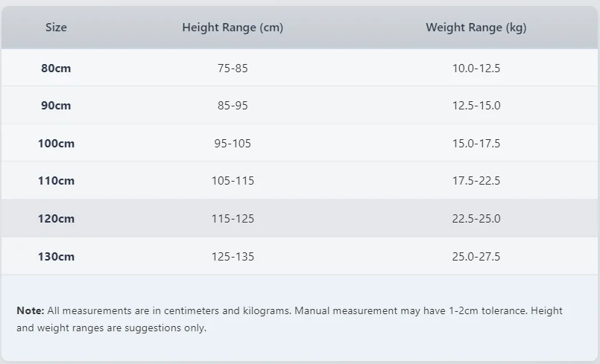
Task: Click the 125-135 height range cell
Action: [x=233, y=257]
